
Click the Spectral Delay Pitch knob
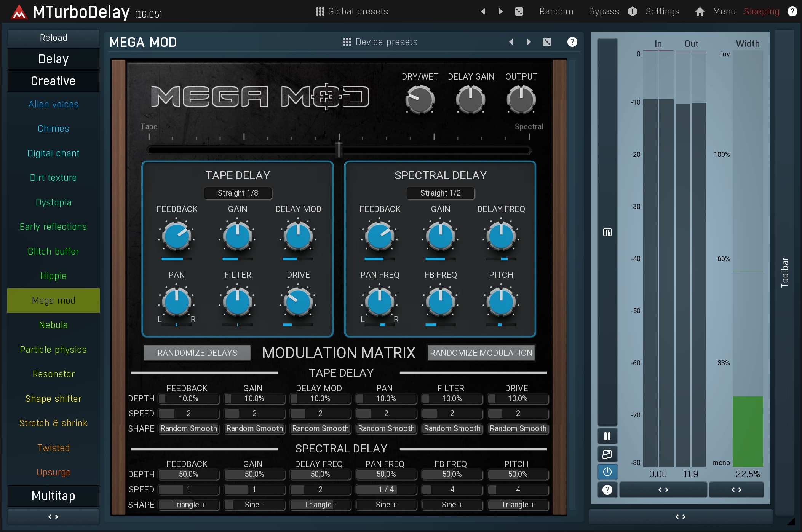[501, 302]
